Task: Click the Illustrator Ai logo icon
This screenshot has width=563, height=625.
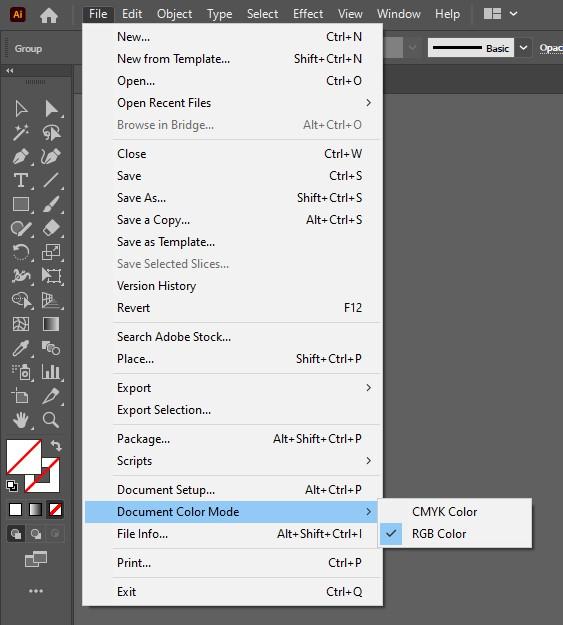Action: (18, 14)
